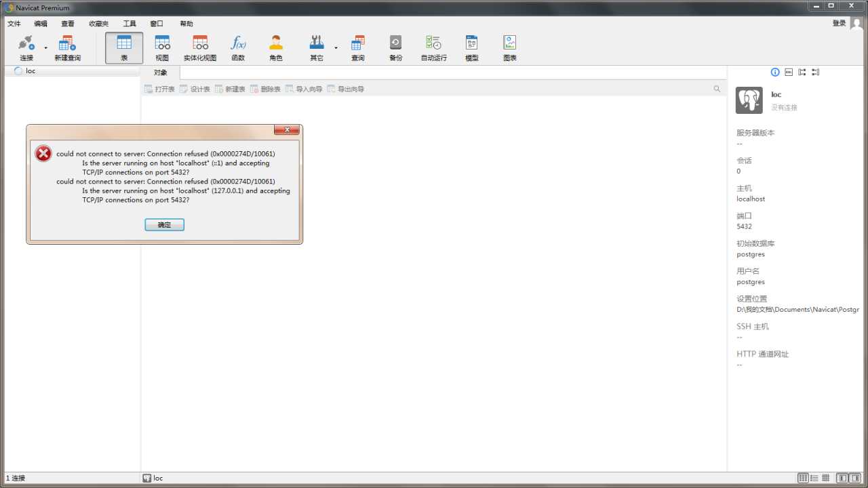Close the connection error dialog
868x488 pixels.
pyautogui.click(x=287, y=129)
